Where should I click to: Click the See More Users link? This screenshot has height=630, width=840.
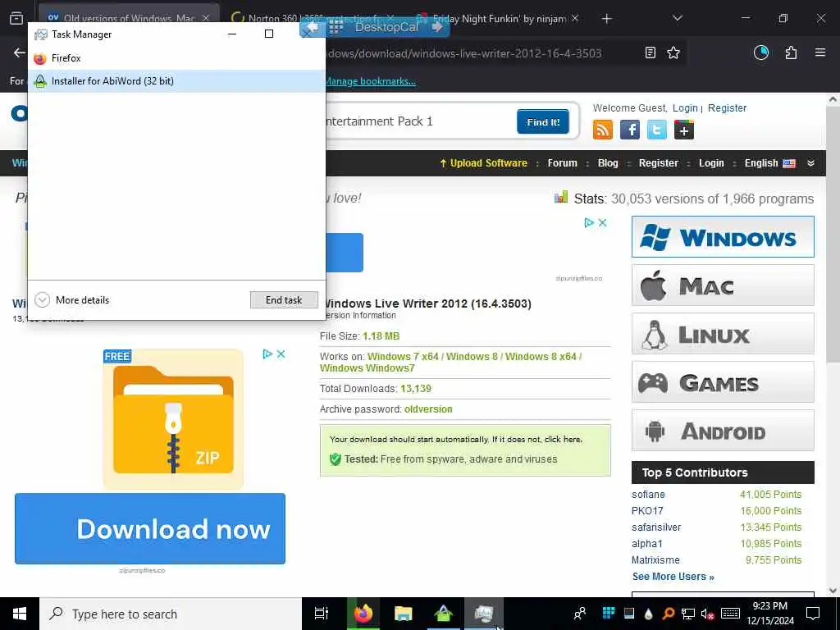[673, 577]
